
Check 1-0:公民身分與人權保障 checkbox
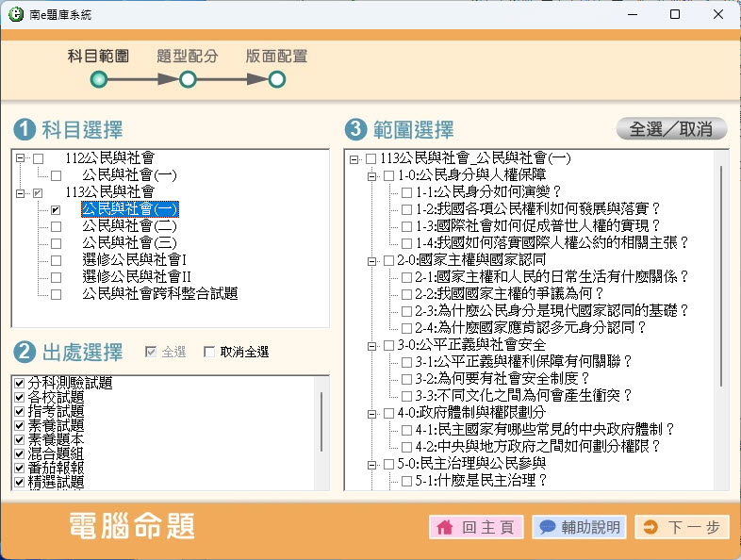coord(389,175)
